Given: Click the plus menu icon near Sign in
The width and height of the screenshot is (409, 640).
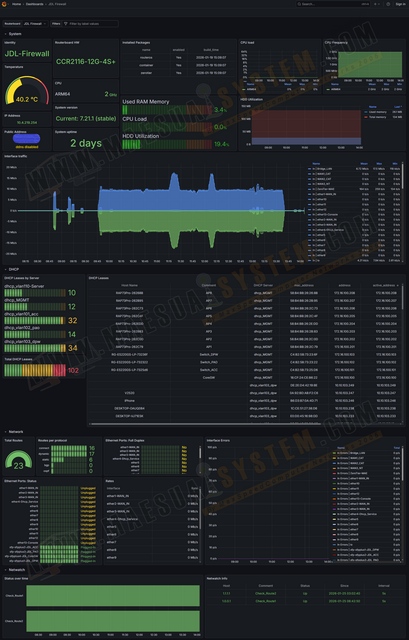Looking at the screenshot, I should [x=376, y=4].
